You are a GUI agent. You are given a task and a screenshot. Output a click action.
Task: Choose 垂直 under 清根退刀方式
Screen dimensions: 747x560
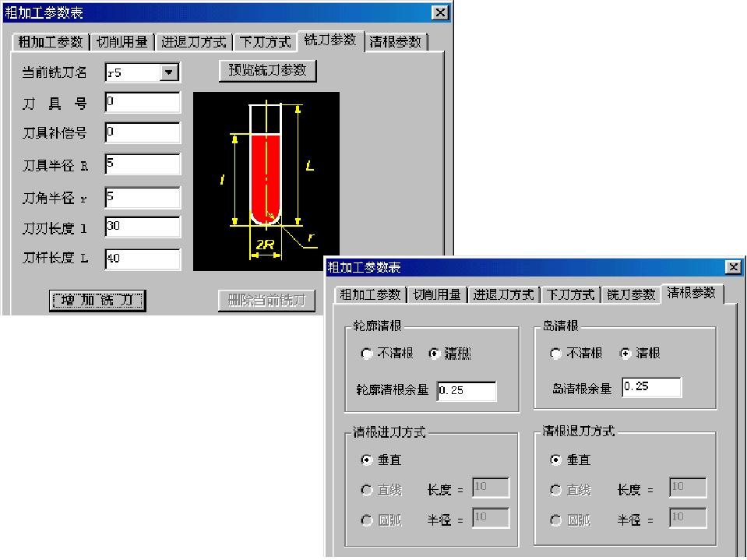pyautogui.click(x=556, y=460)
